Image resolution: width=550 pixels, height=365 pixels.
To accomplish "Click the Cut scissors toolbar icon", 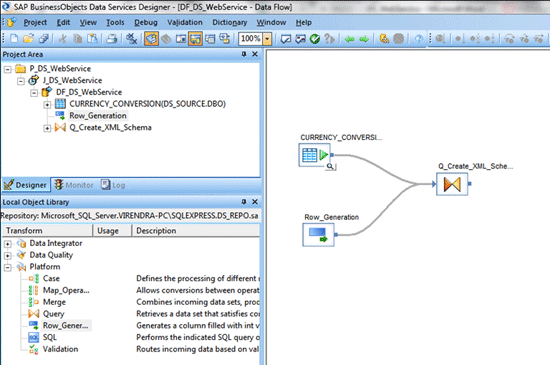I will coord(63,39).
